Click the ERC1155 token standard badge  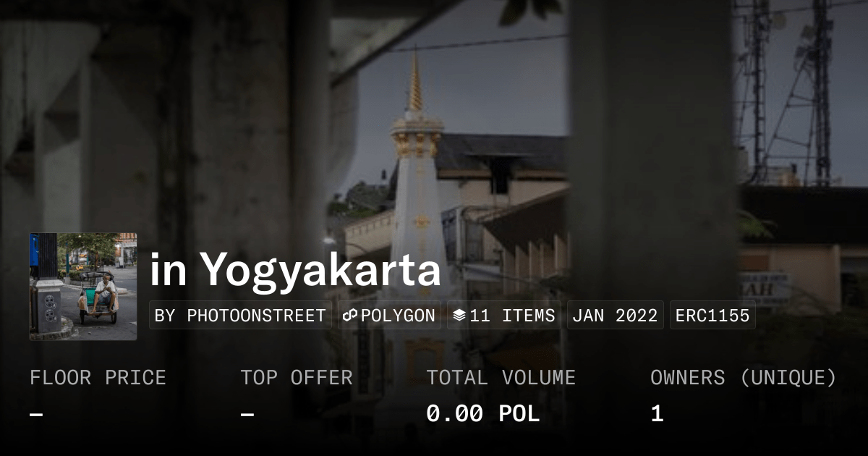712,316
